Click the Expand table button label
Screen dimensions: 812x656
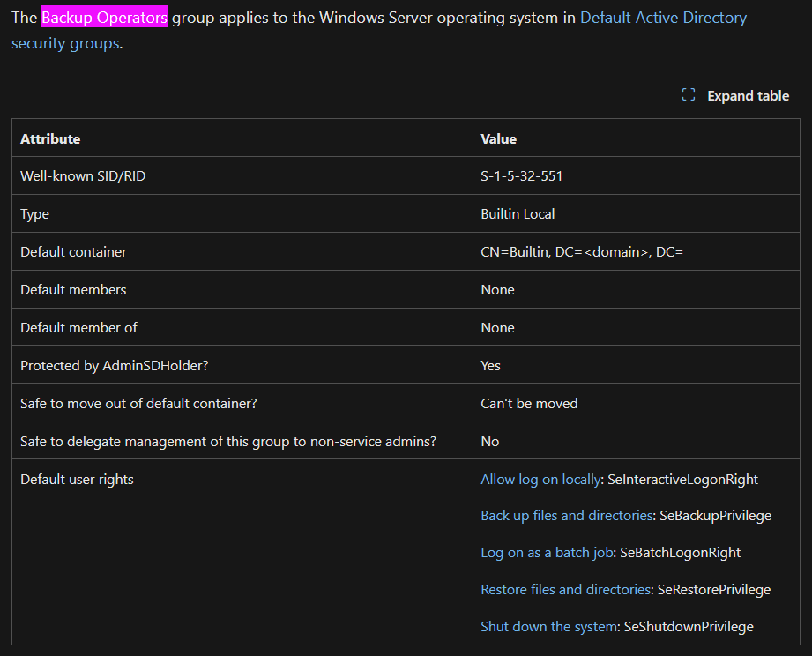tap(748, 96)
